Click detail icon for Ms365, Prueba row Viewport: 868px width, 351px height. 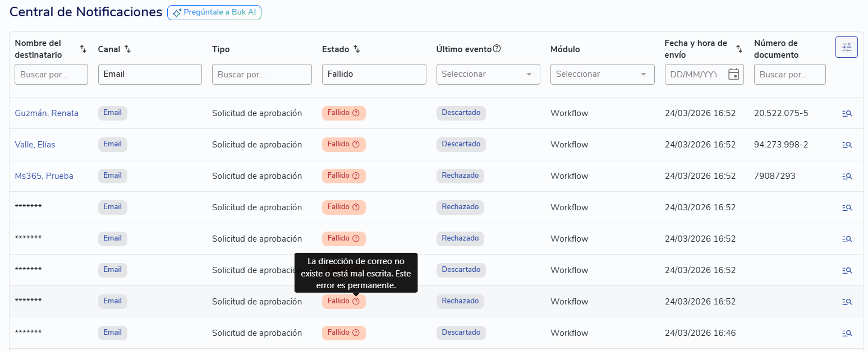[x=847, y=176]
